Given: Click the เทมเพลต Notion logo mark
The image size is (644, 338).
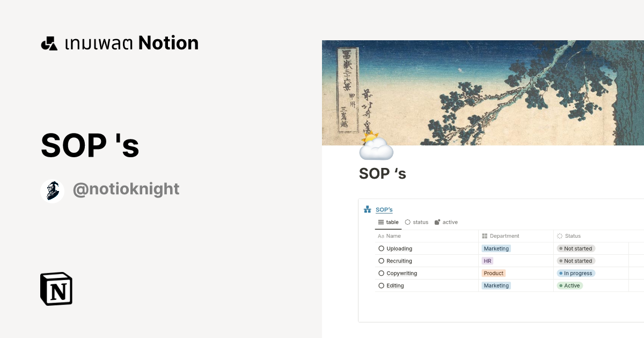Looking at the screenshot, I should (49, 42).
